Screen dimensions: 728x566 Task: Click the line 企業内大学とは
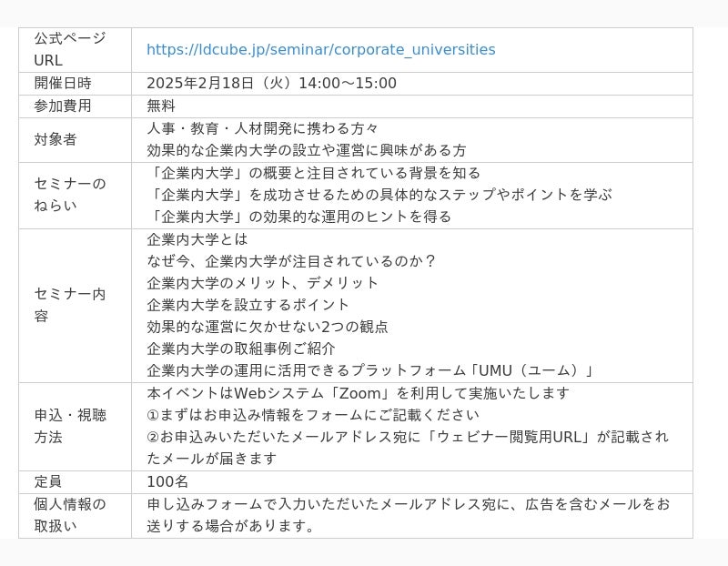click(197, 239)
